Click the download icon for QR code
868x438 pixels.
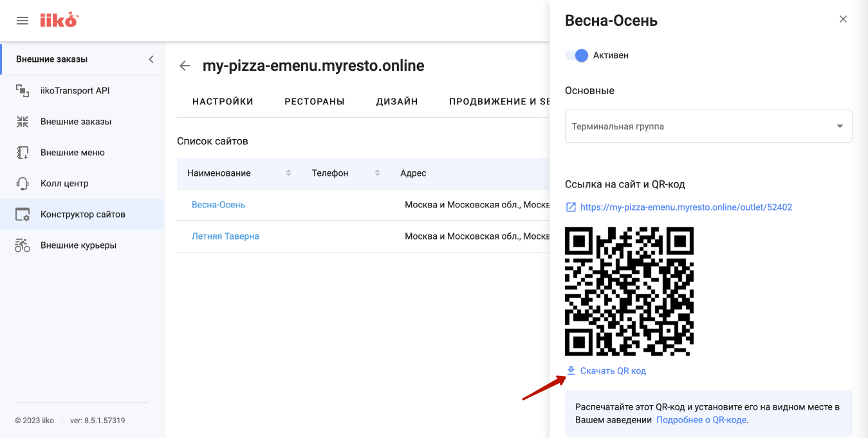[571, 370]
